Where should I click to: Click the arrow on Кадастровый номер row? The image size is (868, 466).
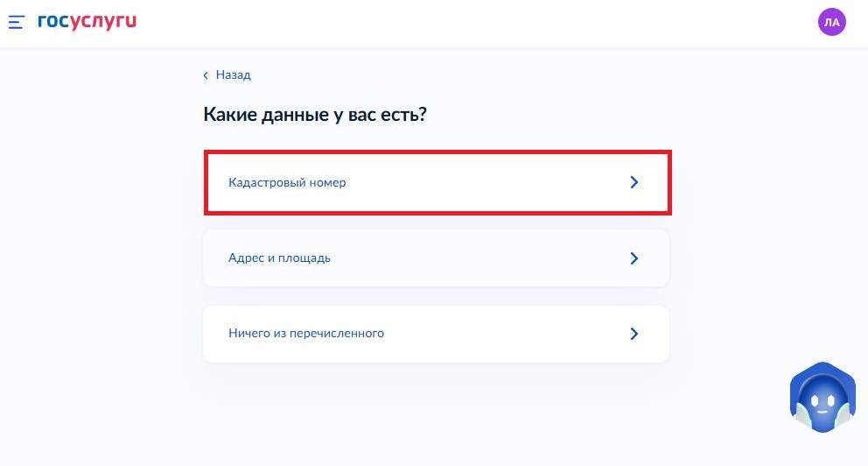point(634,183)
